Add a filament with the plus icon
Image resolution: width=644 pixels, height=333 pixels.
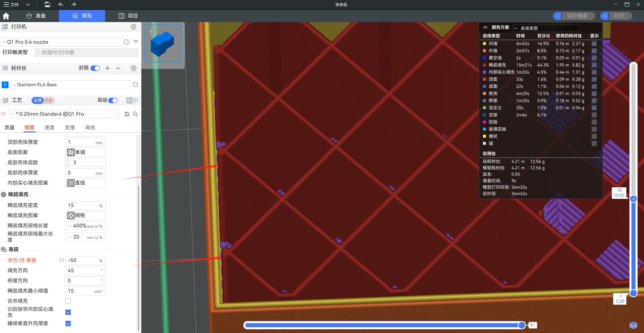(x=107, y=68)
